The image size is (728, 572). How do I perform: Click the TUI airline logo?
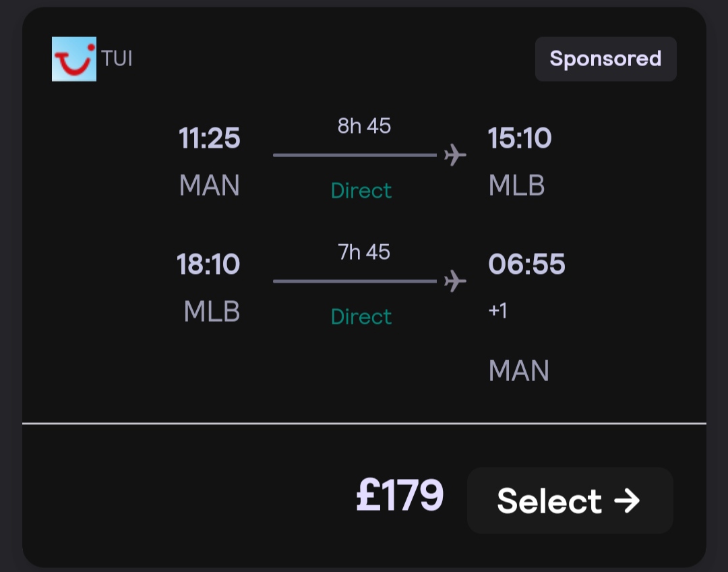[74, 59]
